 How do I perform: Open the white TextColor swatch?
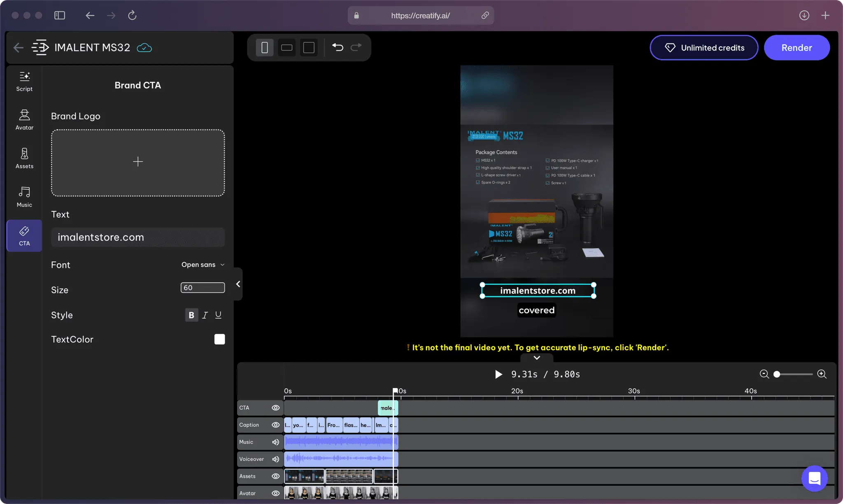(x=220, y=339)
